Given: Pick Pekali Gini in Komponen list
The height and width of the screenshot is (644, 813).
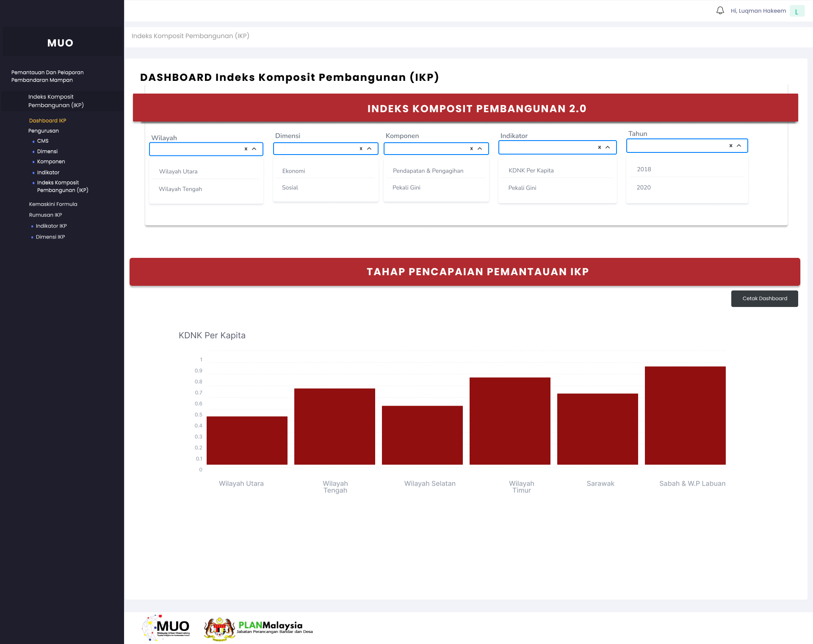Looking at the screenshot, I should click(x=406, y=188).
